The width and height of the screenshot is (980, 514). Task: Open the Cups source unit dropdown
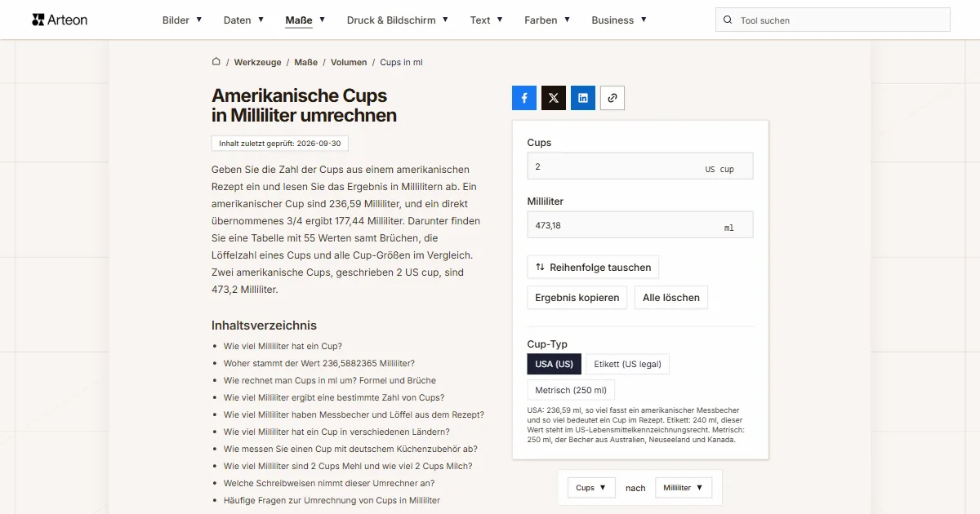click(591, 488)
